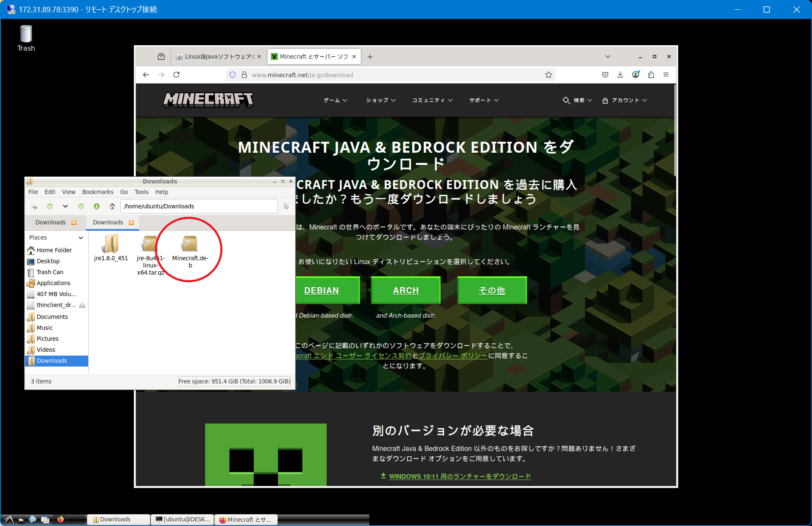
Task: Launch Firefox from taskbar quick-launch icon
Action: [x=60, y=519]
